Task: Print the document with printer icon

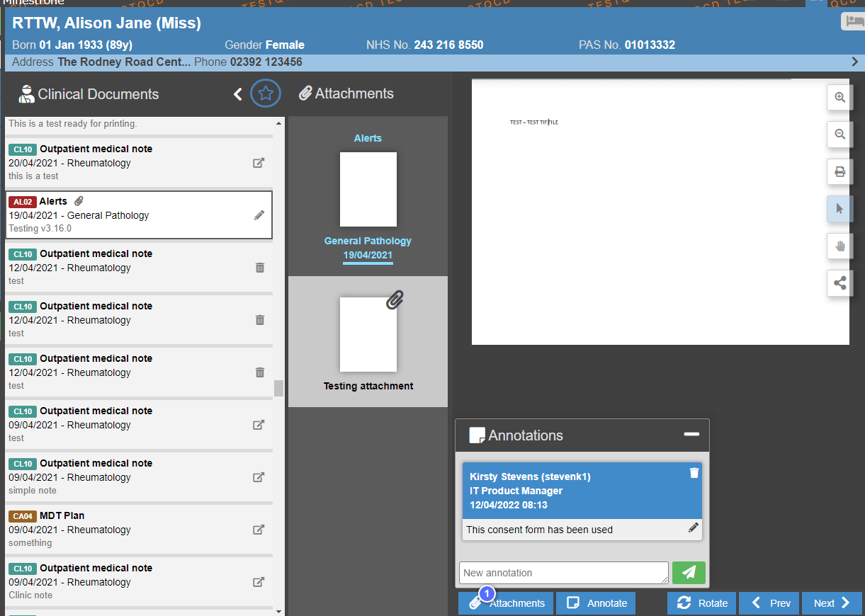Action: pyautogui.click(x=839, y=171)
